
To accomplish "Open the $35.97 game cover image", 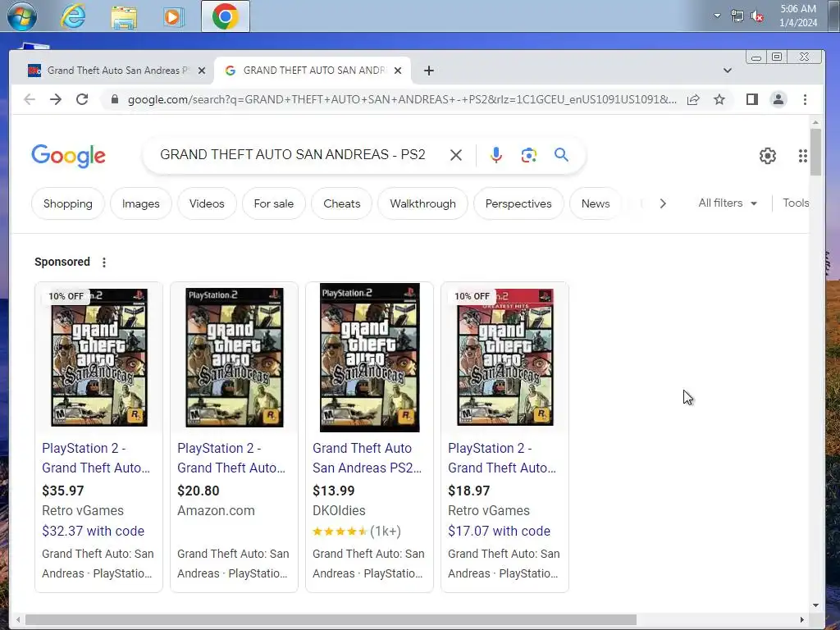I will tap(99, 358).
